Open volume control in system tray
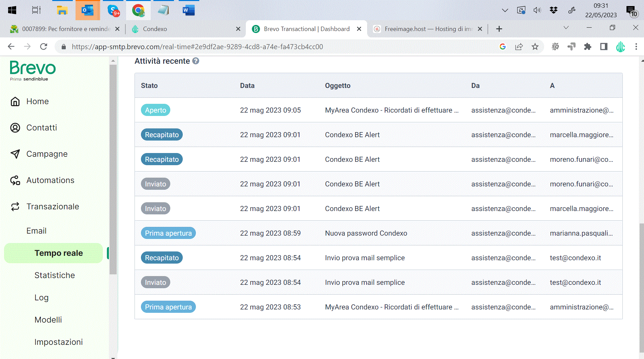This screenshot has width=644, height=359. 537,10
